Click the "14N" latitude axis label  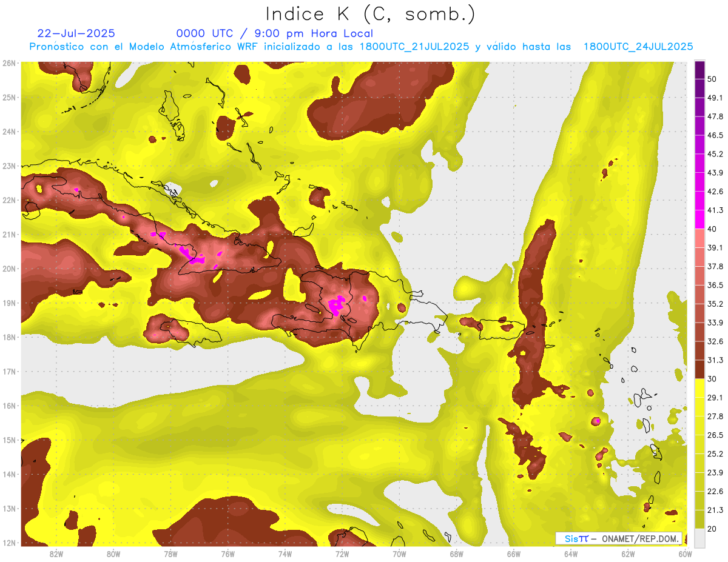pos(9,474)
